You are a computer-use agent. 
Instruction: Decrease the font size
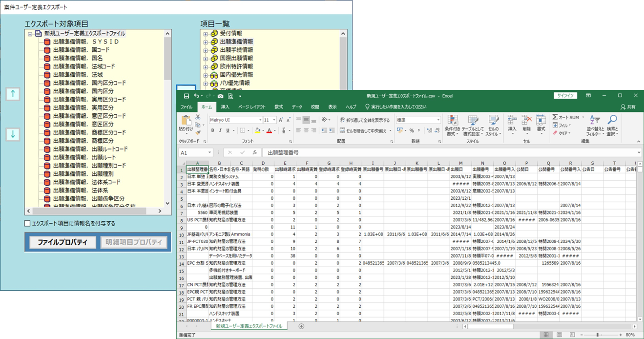[289, 120]
